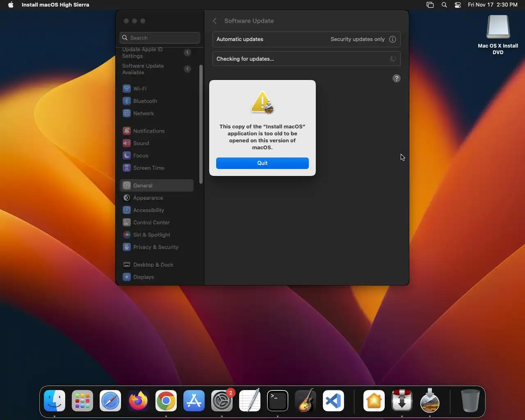Launch Visual Studio Code from dock

333,401
